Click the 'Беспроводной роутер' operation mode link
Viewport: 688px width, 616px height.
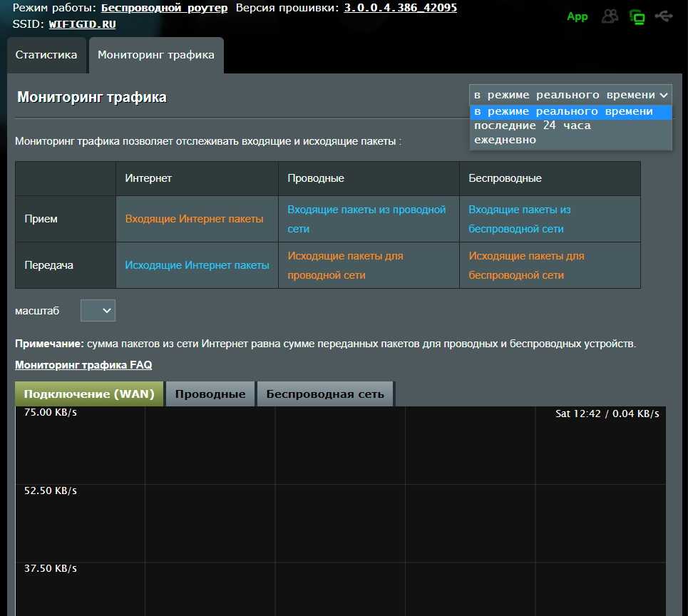[165, 8]
